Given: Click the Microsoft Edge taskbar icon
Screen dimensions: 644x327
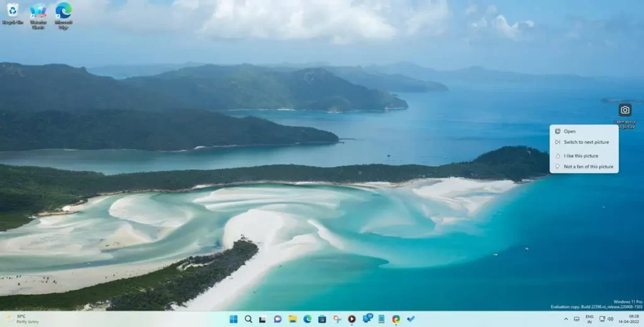Looking at the screenshot, I should click(308, 319).
